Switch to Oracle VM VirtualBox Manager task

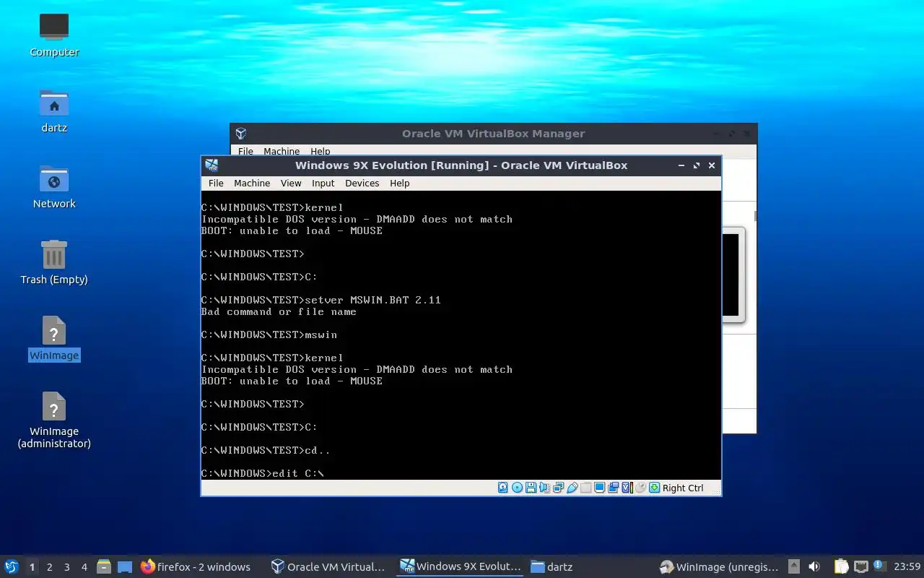[328, 566]
